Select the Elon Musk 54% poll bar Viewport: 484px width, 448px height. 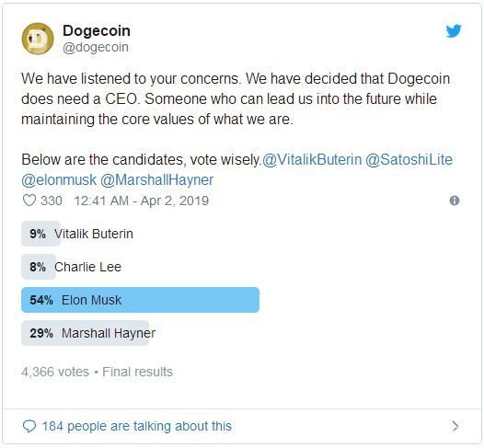tap(140, 300)
